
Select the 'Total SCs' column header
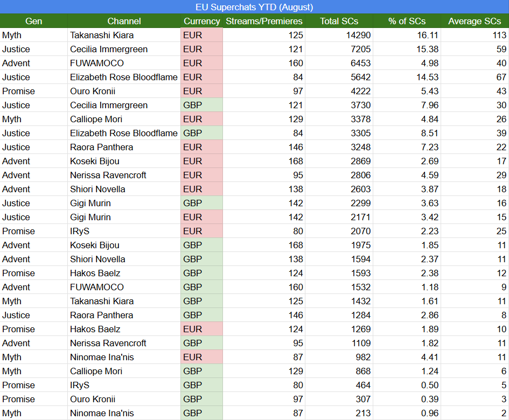point(339,21)
